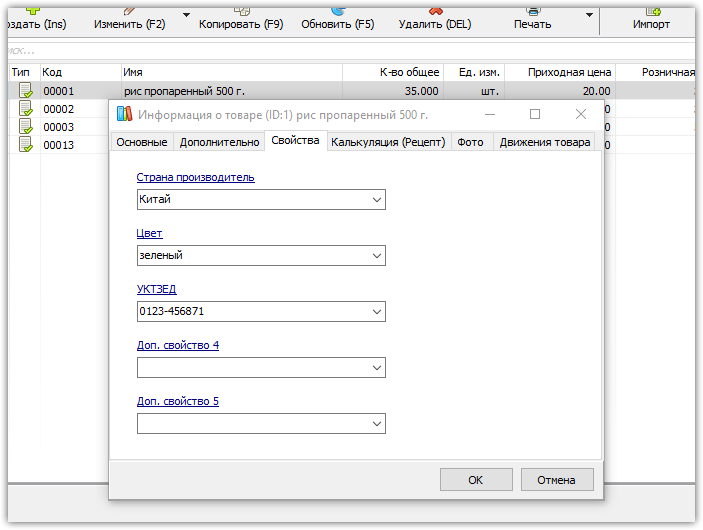Screen dimensions: 703x530
Task: Click the books icon in dialog title bar
Action: click(124, 114)
